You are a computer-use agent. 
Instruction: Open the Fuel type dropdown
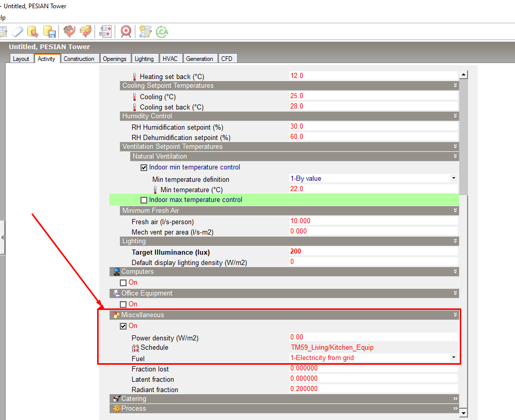click(454, 357)
